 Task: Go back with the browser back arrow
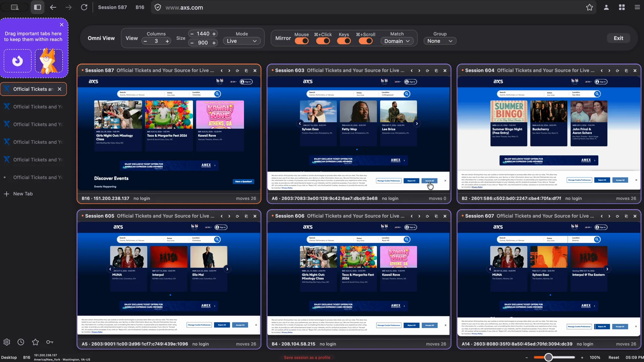53,7
